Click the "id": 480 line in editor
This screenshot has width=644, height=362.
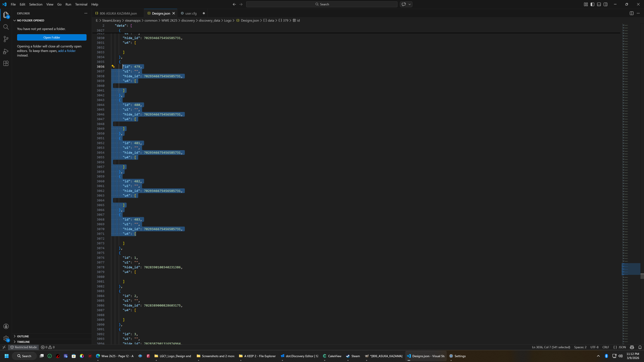(x=132, y=105)
